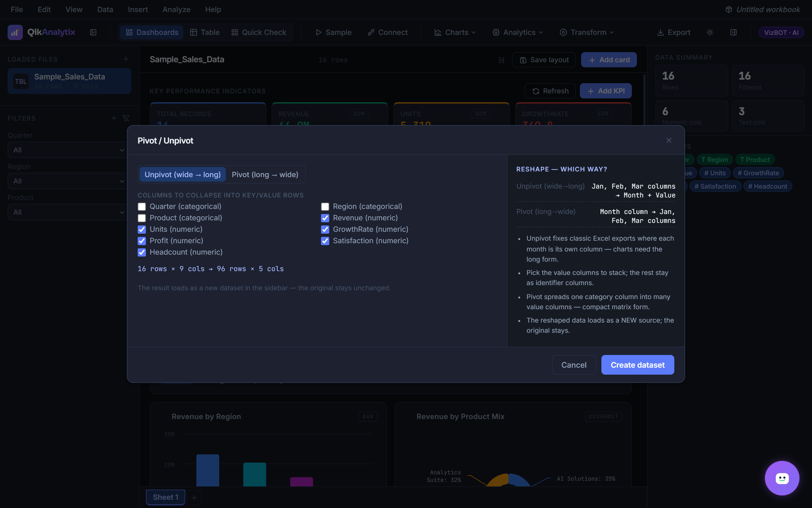Select the T Region column tag
This screenshot has height=508, width=812.
pos(715,160)
